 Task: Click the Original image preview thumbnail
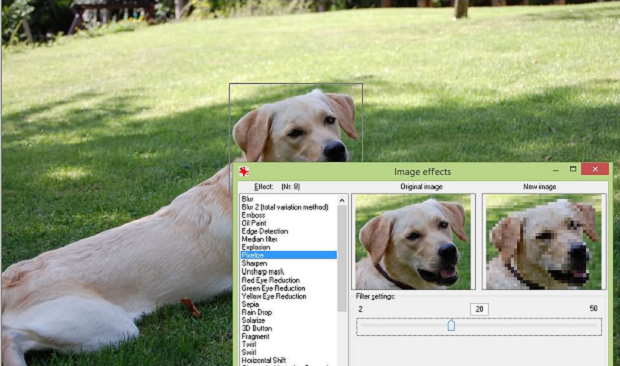click(x=413, y=241)
